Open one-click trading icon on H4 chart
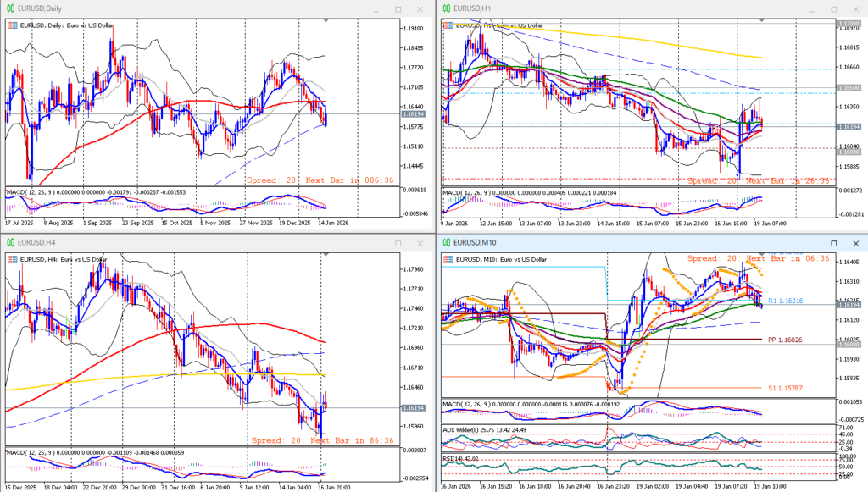This screenshot has height=492, width=868. tap(12, 260)
